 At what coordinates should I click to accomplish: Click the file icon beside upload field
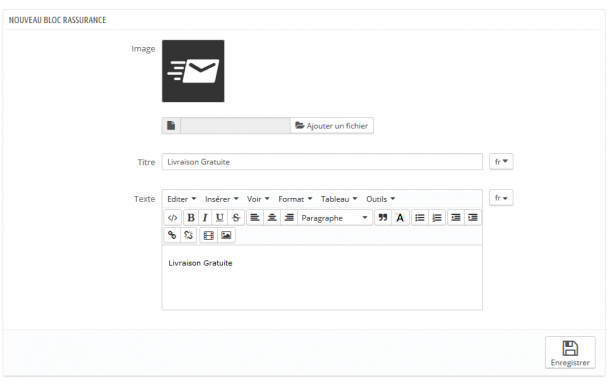pyautogui.click(x=171, y=126)
